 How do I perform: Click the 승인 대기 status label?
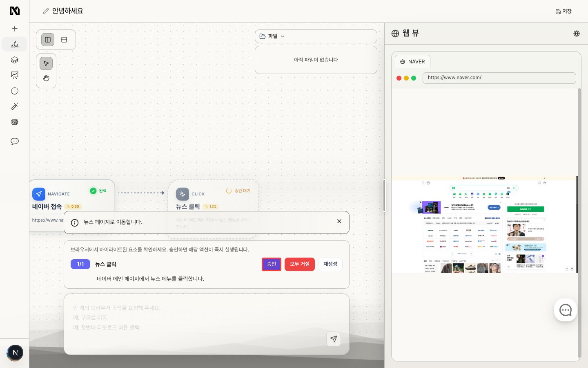click(x=238, y=191)
